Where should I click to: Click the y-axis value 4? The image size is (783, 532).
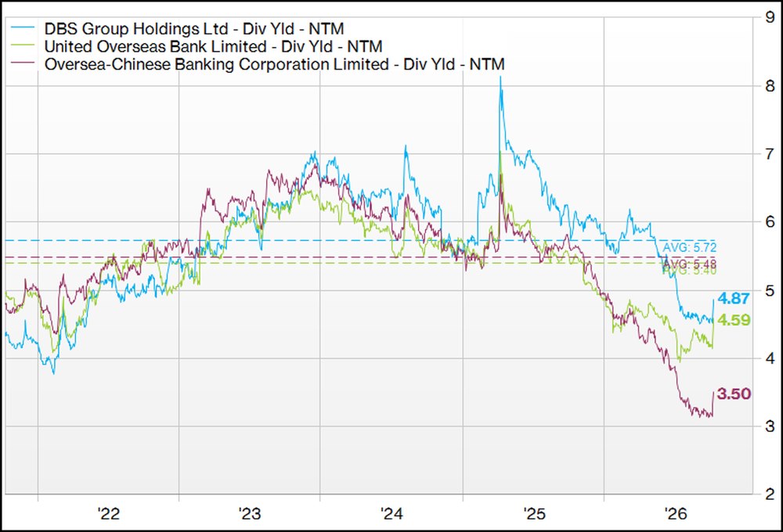pyautogui.click(x=770, y=358)
